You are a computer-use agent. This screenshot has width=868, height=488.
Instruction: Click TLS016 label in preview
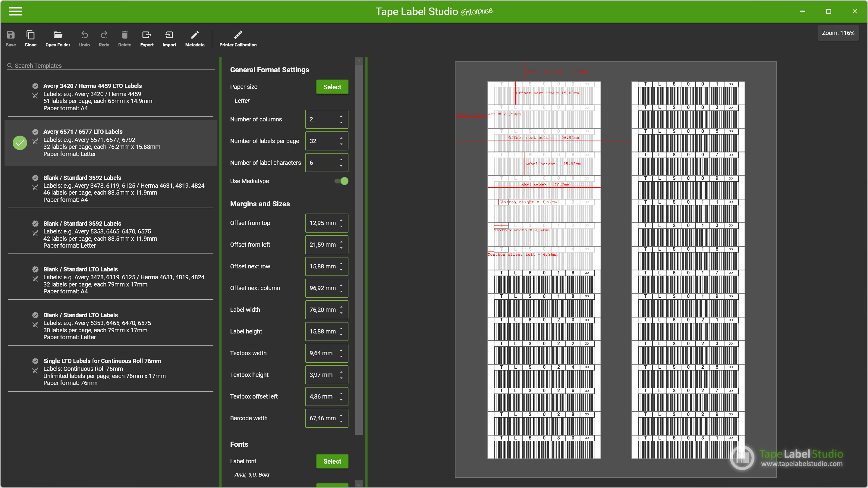pos(544,282)
